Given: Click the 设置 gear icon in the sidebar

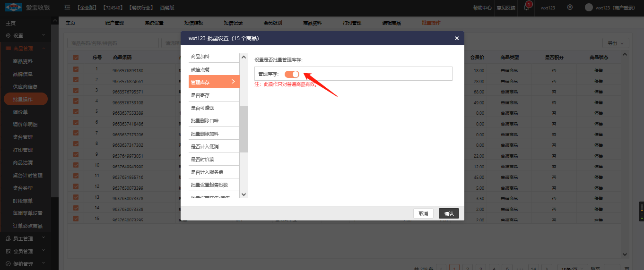Looking at the screenshot, I should [x=9, y=36].
